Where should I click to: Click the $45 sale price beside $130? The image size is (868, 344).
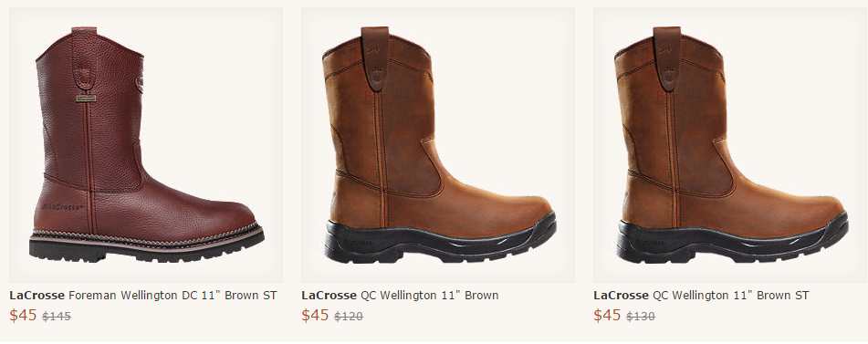pos(607,315)
